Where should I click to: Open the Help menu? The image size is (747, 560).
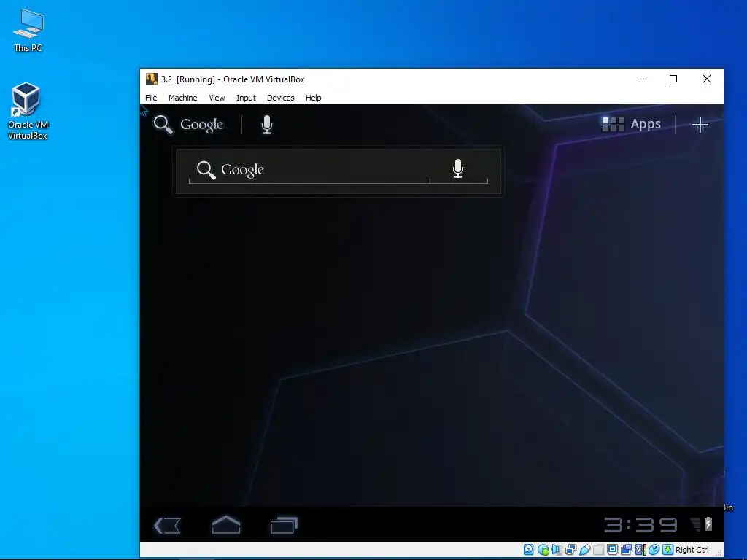click(x=313, y=98)
